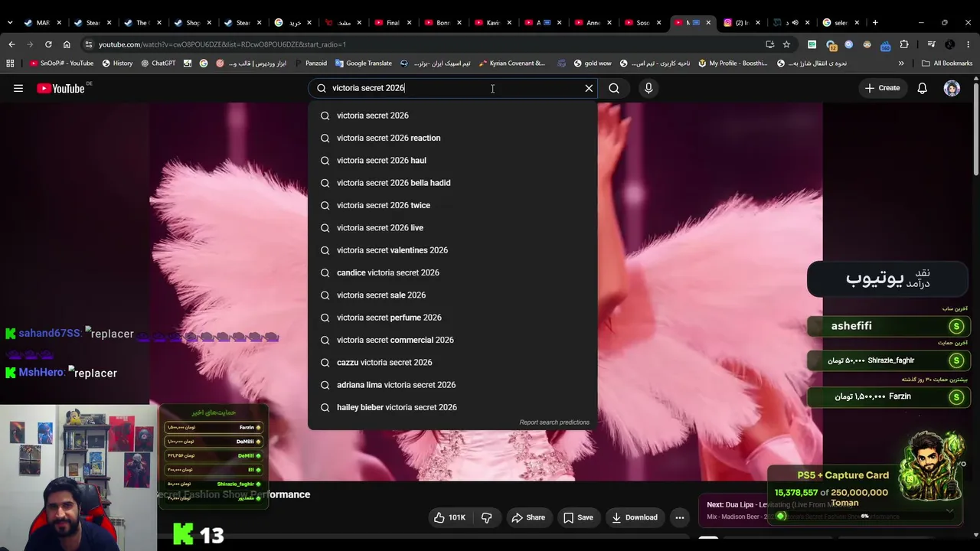Switch to the "Shop" Steam tab
This screenshot has width=980, height=551.
193,23
